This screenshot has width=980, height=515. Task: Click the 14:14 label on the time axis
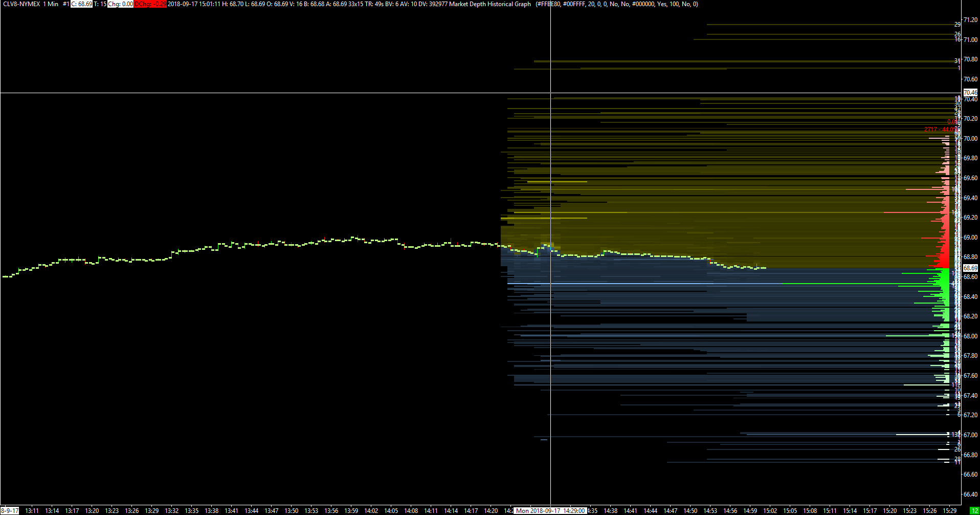[451, 511]
